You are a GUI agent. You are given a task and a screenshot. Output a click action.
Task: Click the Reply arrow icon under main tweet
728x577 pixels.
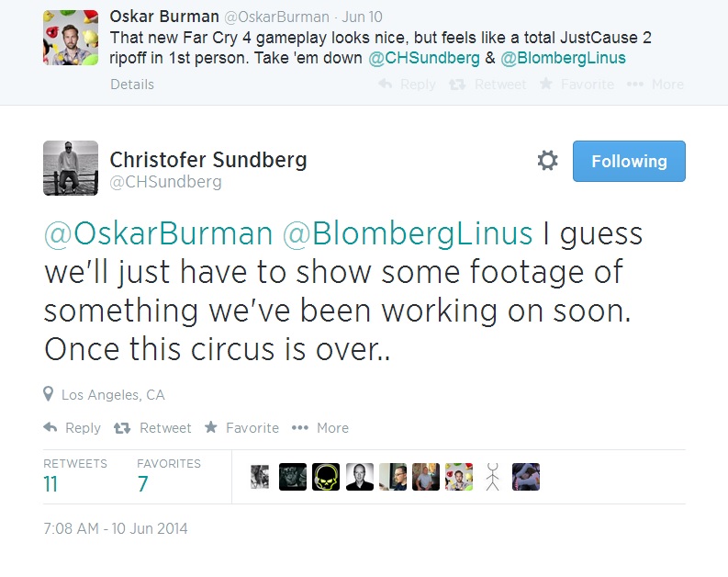coord(50,428)
